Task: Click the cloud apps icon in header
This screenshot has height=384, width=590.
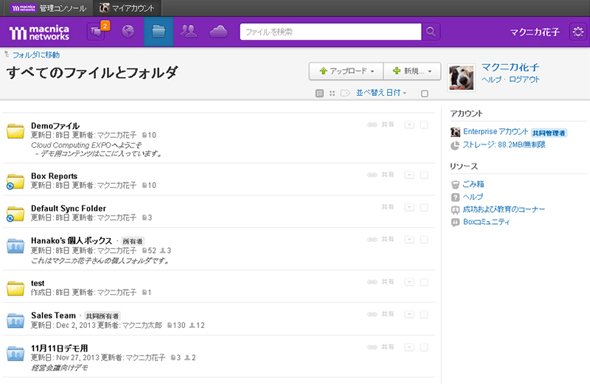Action: point(218,32)
